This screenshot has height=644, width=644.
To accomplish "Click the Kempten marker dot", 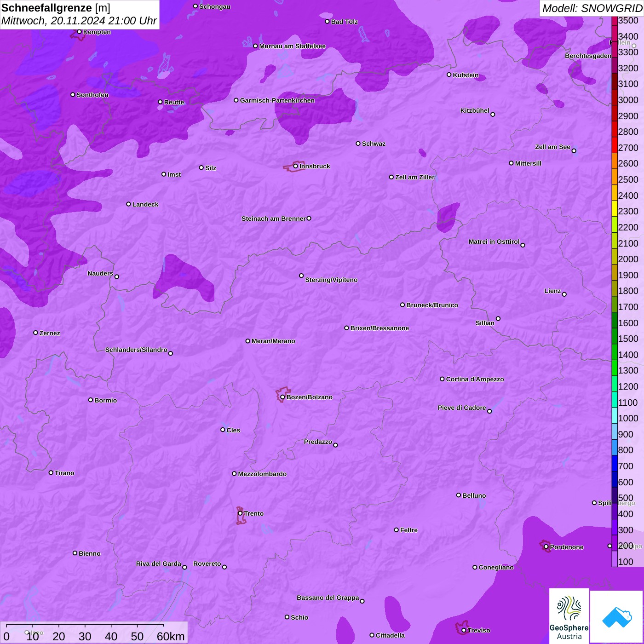I will pos(79,32).
